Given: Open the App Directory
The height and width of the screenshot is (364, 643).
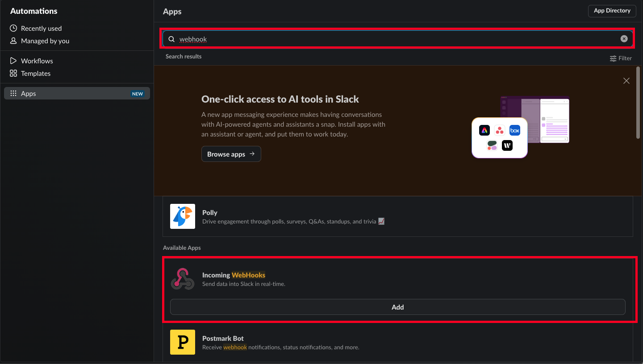Looking at the screenshot, I should click(x=612, y=11).
